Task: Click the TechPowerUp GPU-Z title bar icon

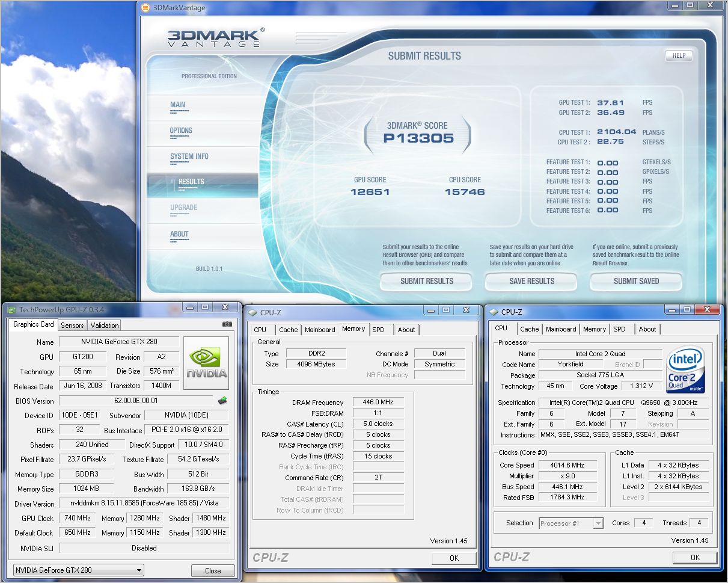Action: tap(11, 309)
